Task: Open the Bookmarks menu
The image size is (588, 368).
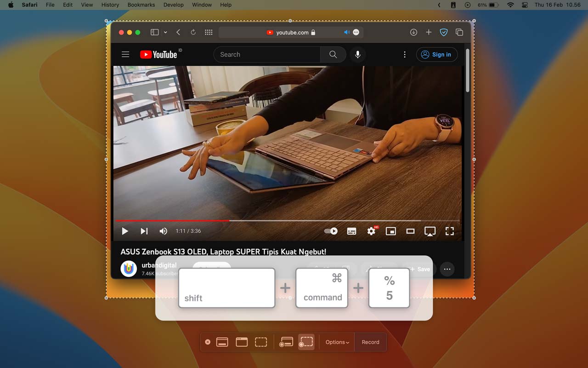Action: [x=141, y=5]
